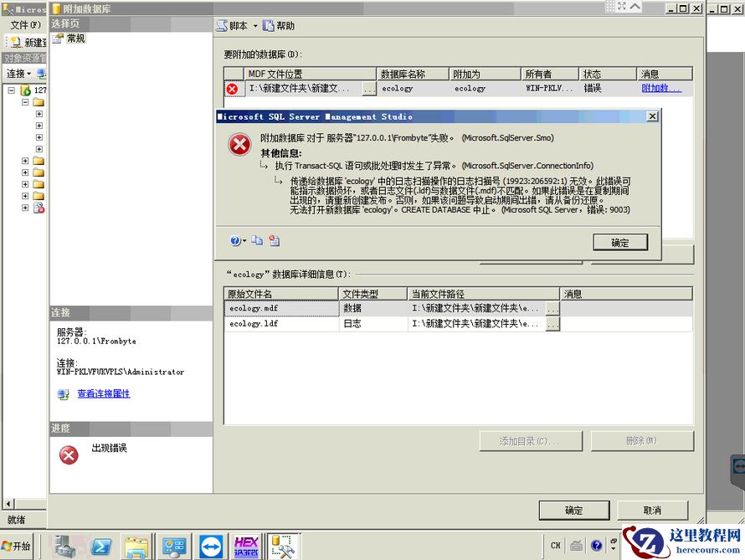Open PowerShell from the taskbar
The width and height of the screenshot is (745, 560).
[101, 547]
